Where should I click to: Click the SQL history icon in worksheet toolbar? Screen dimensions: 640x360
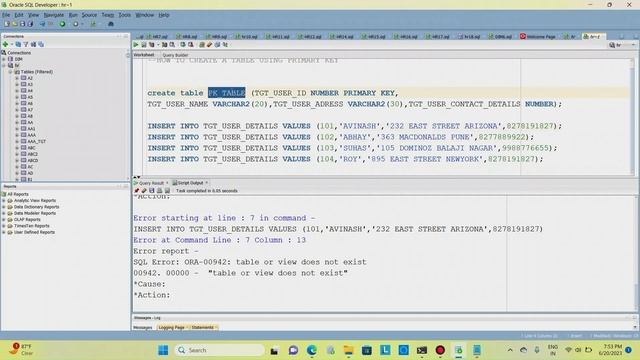[217, 45]
